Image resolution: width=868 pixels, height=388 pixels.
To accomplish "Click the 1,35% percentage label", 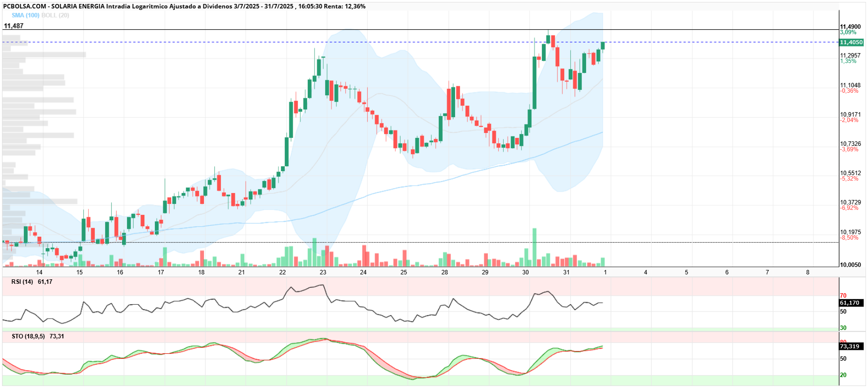I will (848, 61).
